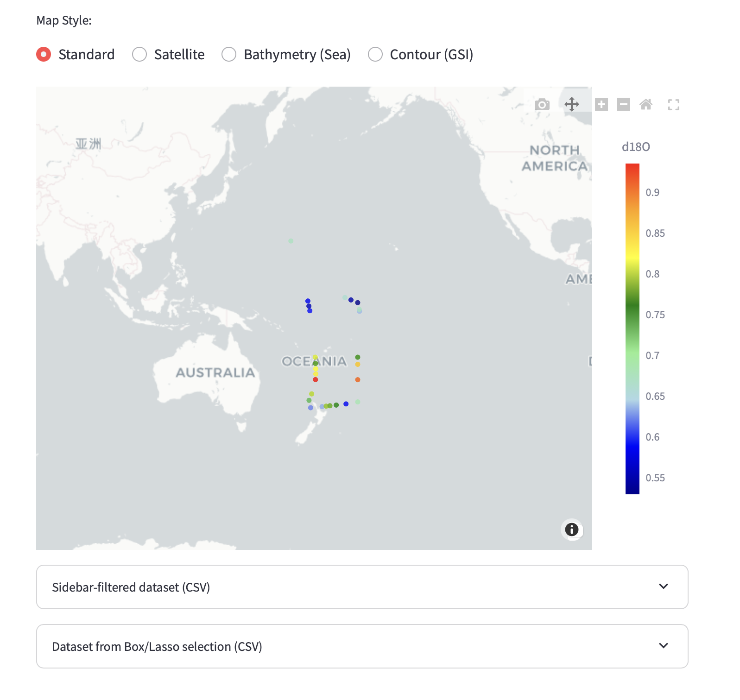740x700 pixels.
Task: Expand Sidebar-filtered dataset (CSV) section
Action: (362, 587)
